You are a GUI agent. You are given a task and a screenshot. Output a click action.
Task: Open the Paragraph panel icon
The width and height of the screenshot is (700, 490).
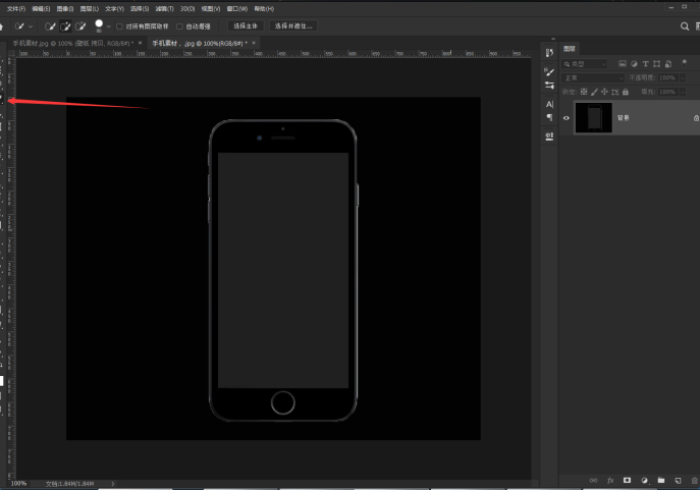coord(549,118)
